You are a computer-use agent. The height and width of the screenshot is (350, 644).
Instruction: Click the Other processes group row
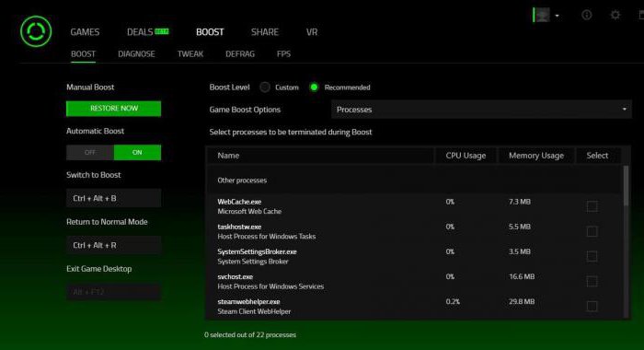(x=415, y=181)
